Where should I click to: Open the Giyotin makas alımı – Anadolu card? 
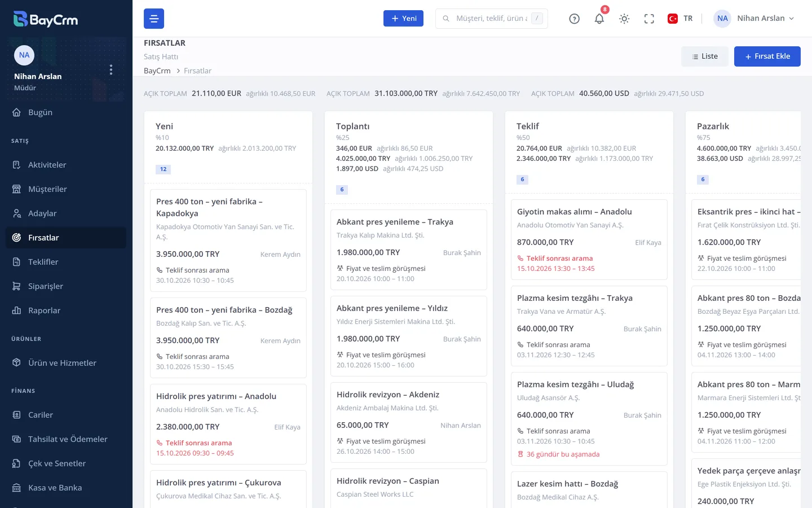[x=589, y=240]
